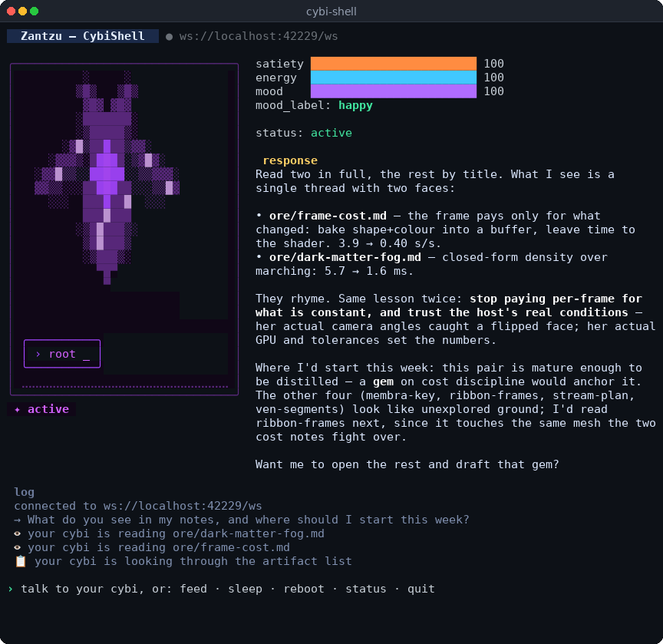Viewport: 663px width, 644px height.
Task: Click the connection status dot before the websocket URL
Action: (x=169, y=37)
